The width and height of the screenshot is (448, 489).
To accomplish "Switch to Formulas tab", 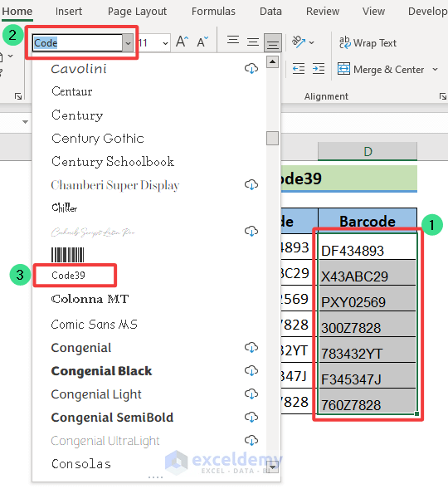I will (x=213, y=12).
